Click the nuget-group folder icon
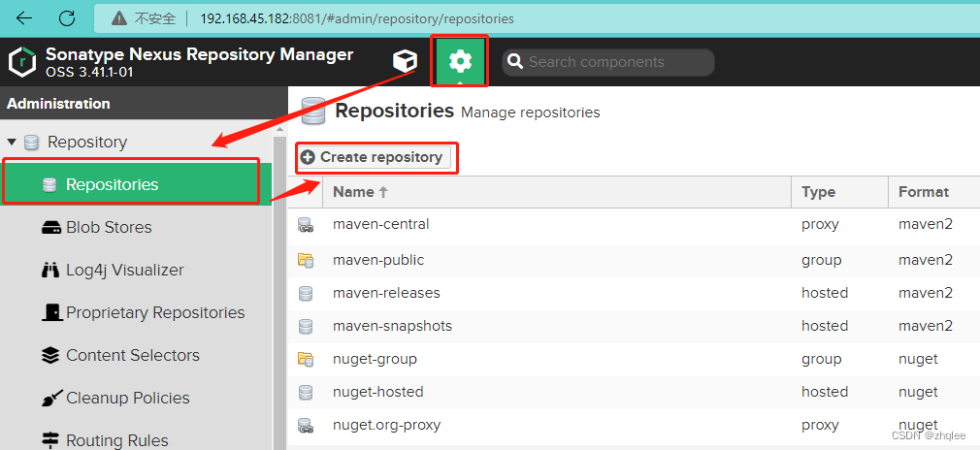980x450 pixels. click(x=305, y=360)
